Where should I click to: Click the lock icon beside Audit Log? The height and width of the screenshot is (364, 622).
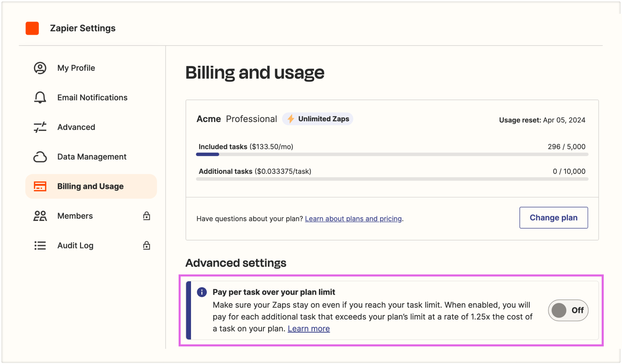[x=147, y=245]
